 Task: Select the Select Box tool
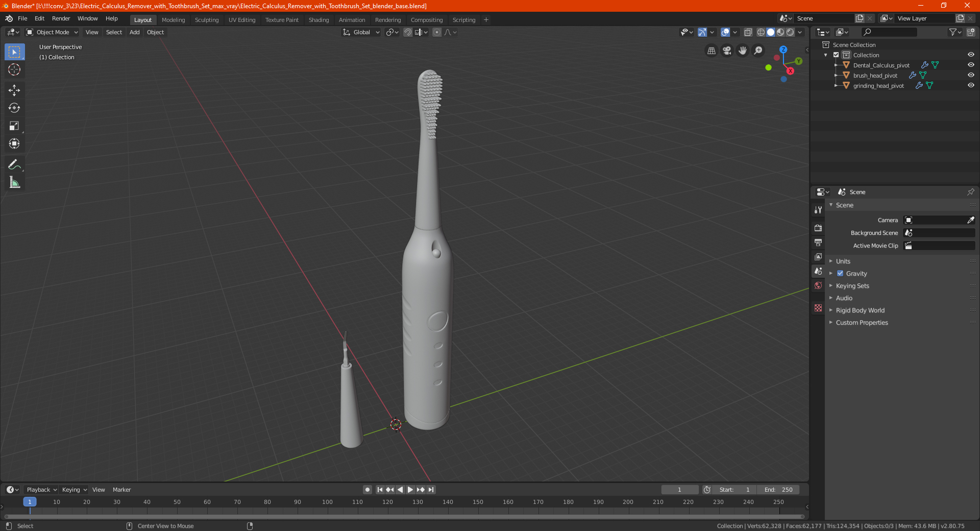(14, 52)
